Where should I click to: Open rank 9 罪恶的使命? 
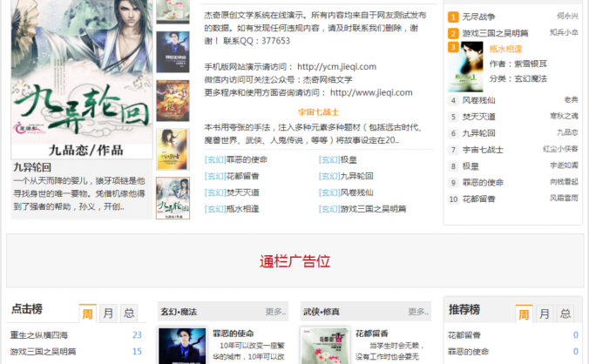[x=483, y=183]
